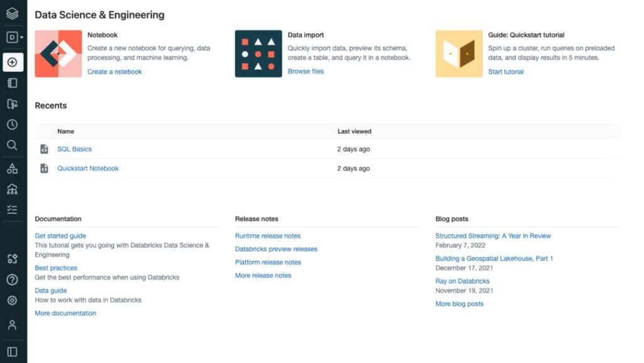The image size is (644, 363).
Task: Click the 'February 7, 2022' date text
Action: [460, 245]
